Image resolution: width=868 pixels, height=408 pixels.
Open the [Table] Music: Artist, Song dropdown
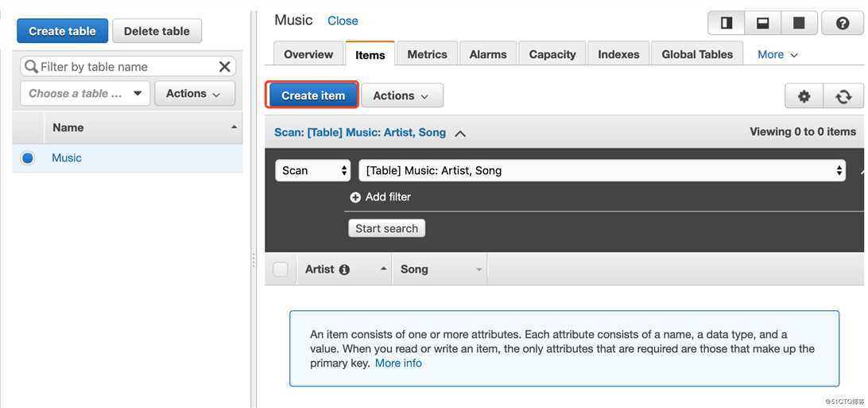603,170
